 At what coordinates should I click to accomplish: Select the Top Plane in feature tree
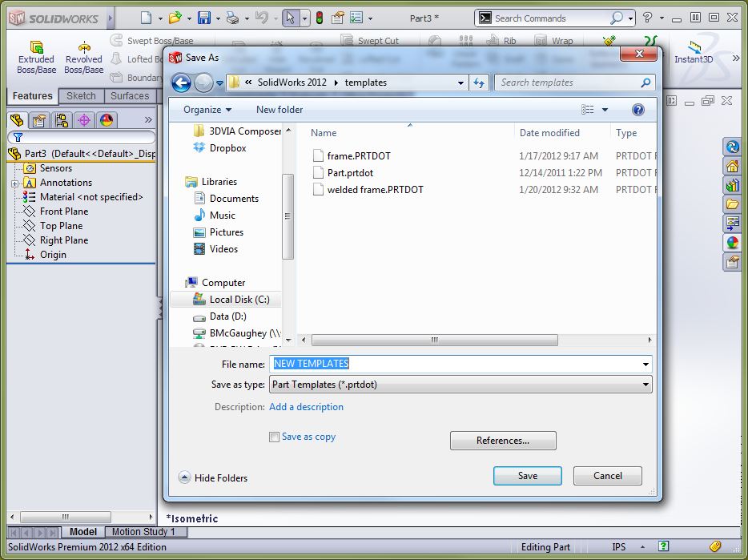click(61, 226)
